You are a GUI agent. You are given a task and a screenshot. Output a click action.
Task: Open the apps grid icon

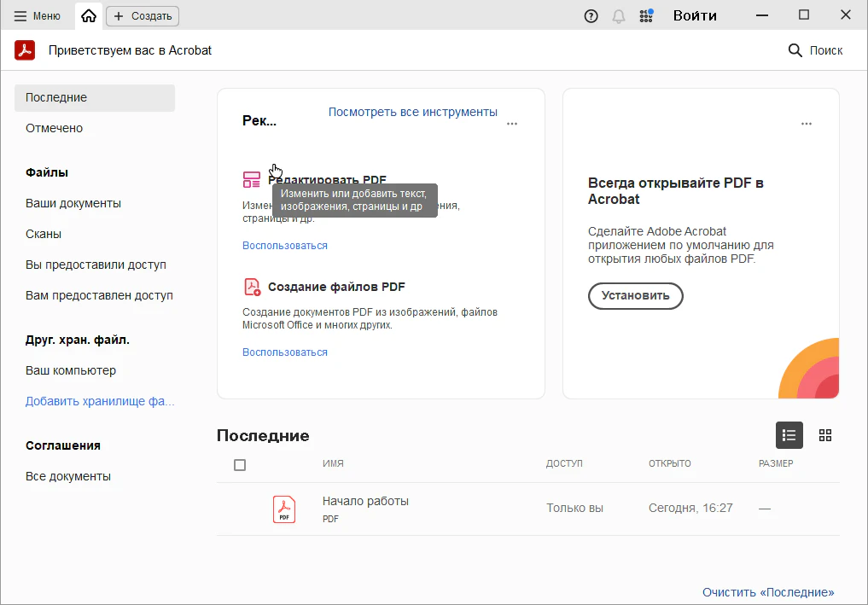coord(646,16)
